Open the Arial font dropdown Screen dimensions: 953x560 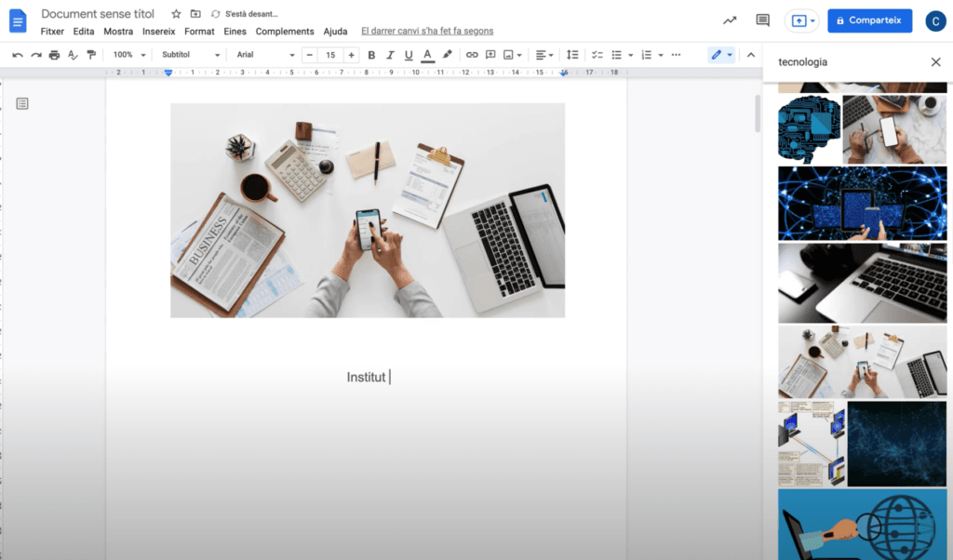pyautogui.click(x=265, y=55)
